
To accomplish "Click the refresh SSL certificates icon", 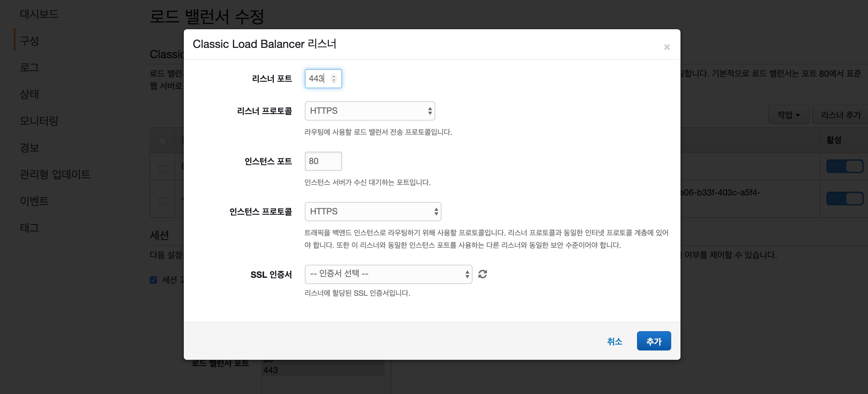I will coord(482,274).
